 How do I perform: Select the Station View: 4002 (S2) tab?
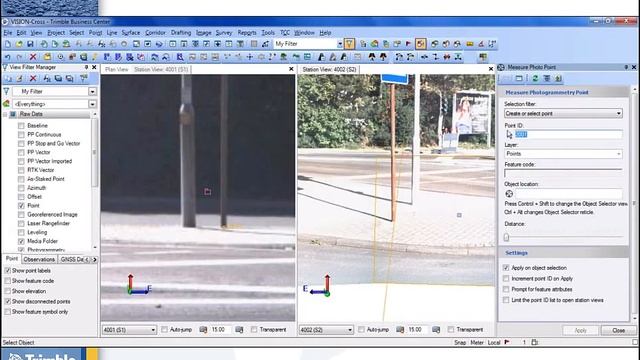pyautogui.click(x=329, y=69)
